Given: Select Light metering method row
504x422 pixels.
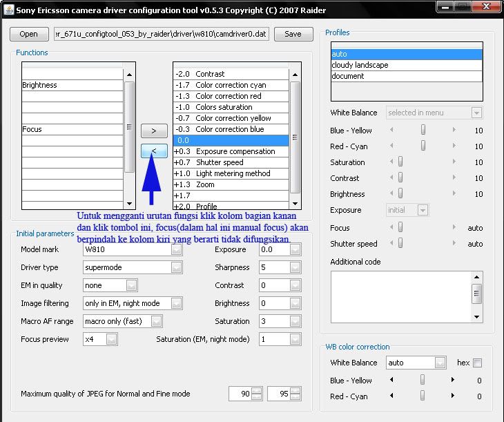Looking at the screenshot, I should pos(231,173).
